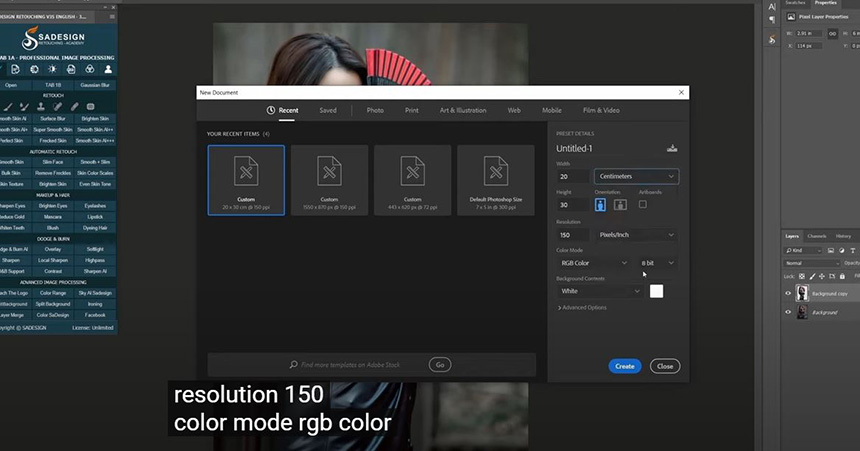
Task: Click the search icon in Adobe Stock field
Action: (293, 365)
